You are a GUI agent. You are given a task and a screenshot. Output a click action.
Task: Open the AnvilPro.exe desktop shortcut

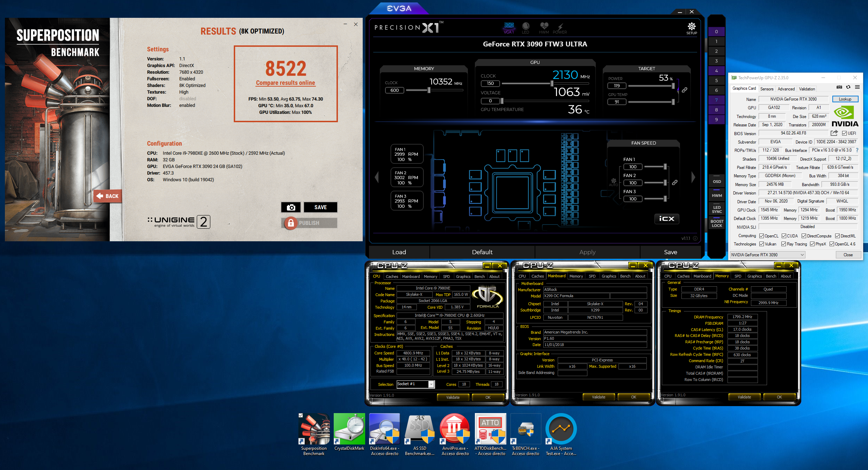pyautogui.click(x=455, y=435)
